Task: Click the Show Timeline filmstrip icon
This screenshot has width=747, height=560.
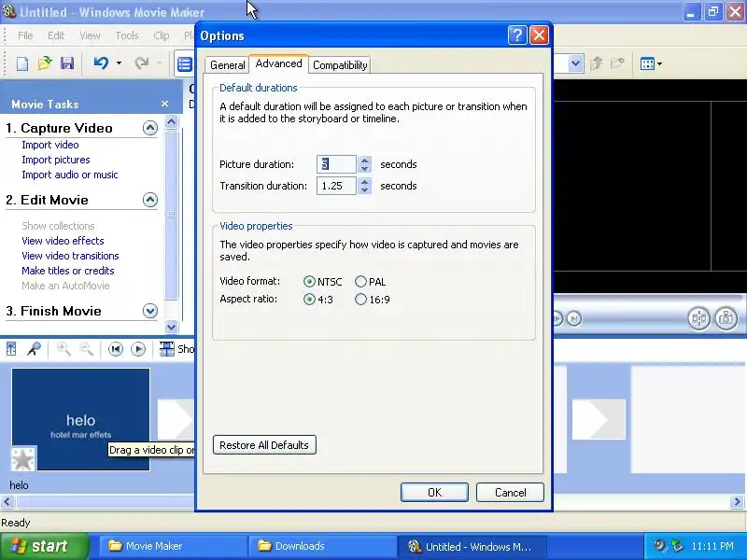Action: 167,349
